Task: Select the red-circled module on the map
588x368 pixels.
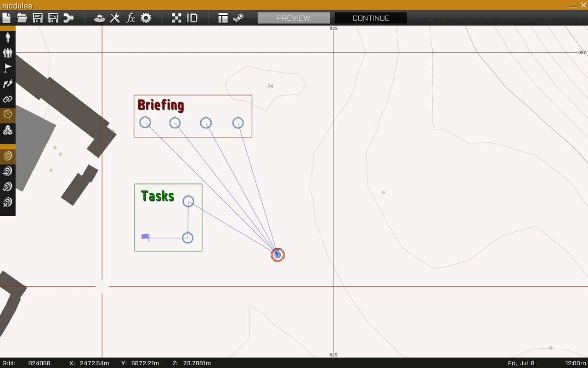Action: pyautogui.click(x=277, y=255)
